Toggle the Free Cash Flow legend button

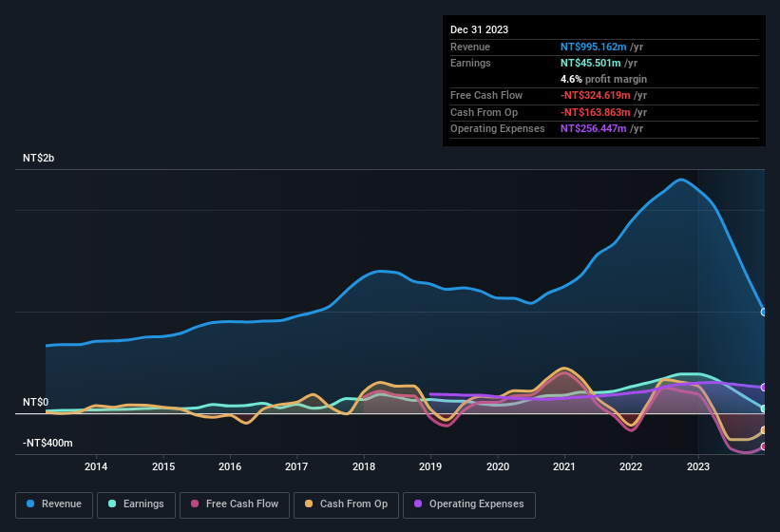pos(235,504)
